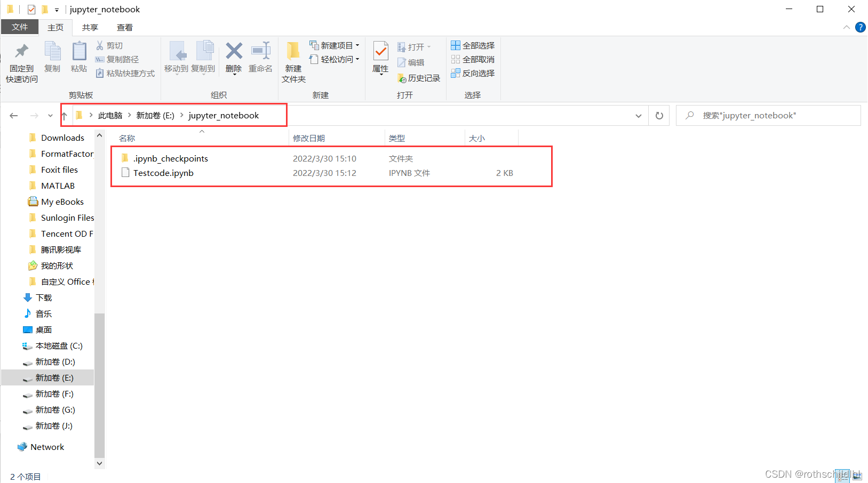Click the search jupyter_notebook box
868x483 pixels.
[768, 116]
